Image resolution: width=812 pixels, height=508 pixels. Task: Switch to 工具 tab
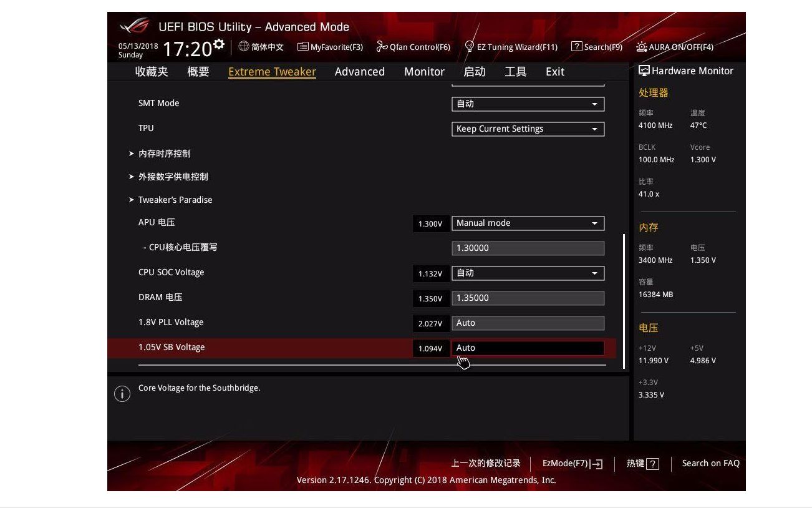516,72
